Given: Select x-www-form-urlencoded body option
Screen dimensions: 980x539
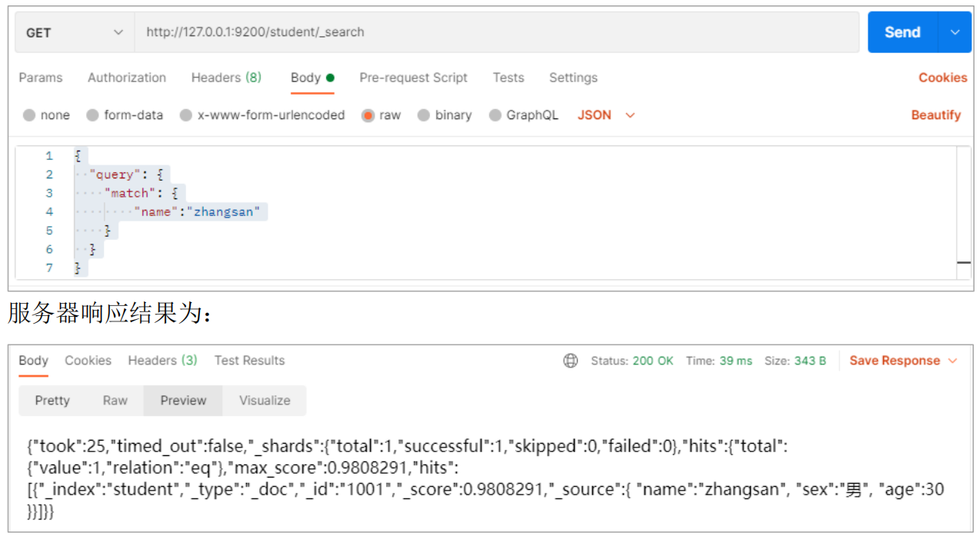Looking at the screenshot, I should pyautogui.click(x=186, y=115).
